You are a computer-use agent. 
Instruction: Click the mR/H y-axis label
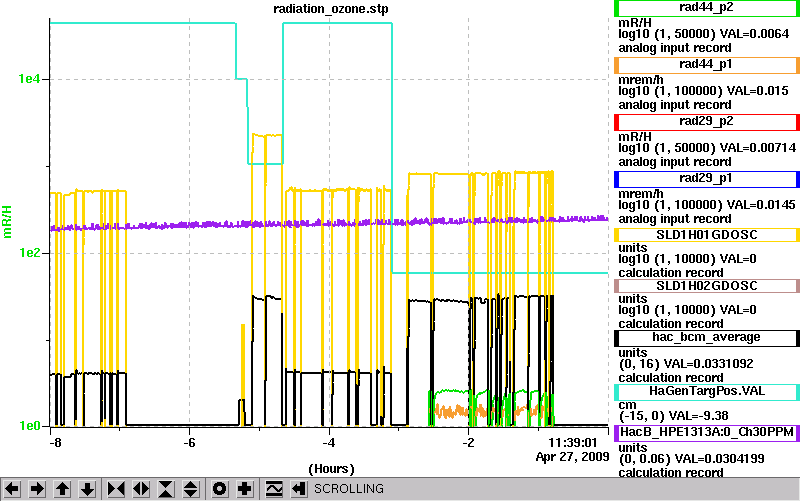pos(7,222)
